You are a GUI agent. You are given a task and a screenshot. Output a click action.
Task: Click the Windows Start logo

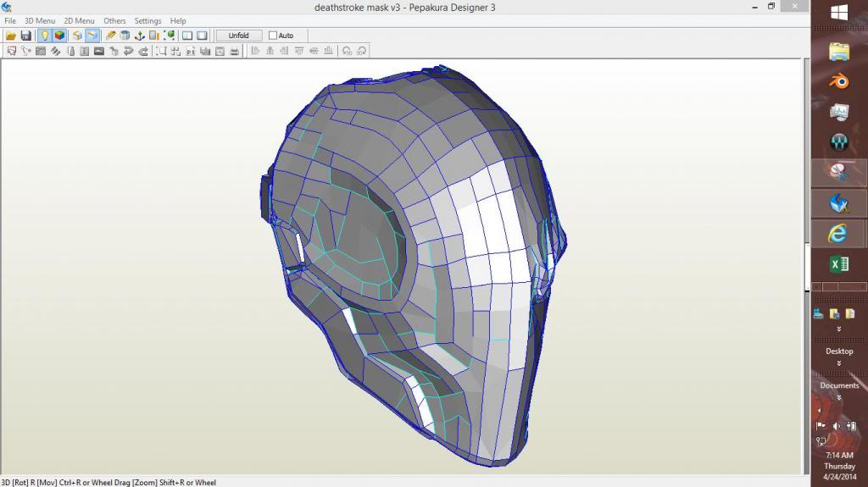pos(839,12)
